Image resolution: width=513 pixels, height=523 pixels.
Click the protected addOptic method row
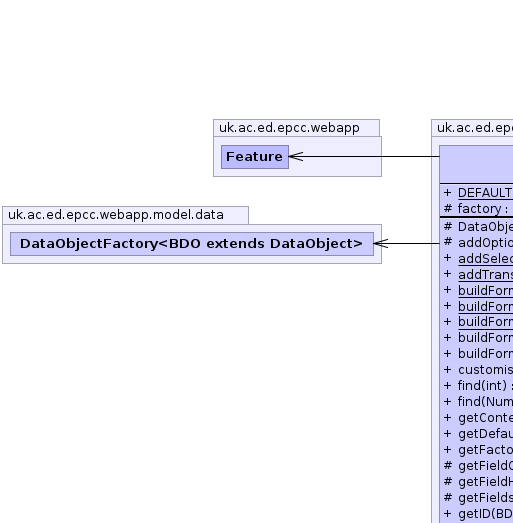(478, 242)
